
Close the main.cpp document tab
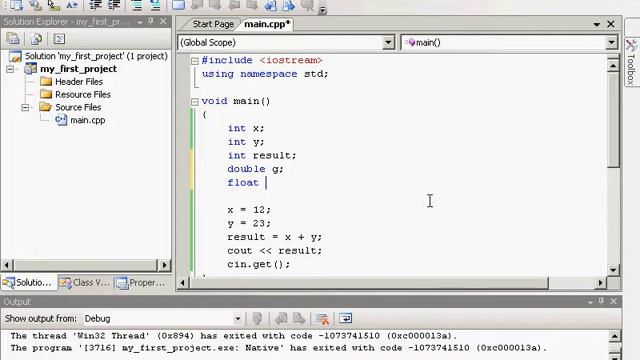tap(611, 24)
